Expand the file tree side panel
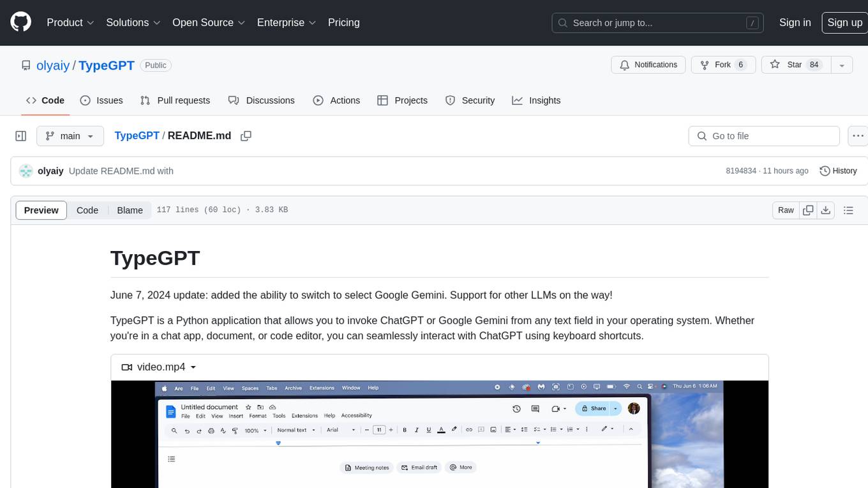The image size is (868, 488). pos(21,136)
